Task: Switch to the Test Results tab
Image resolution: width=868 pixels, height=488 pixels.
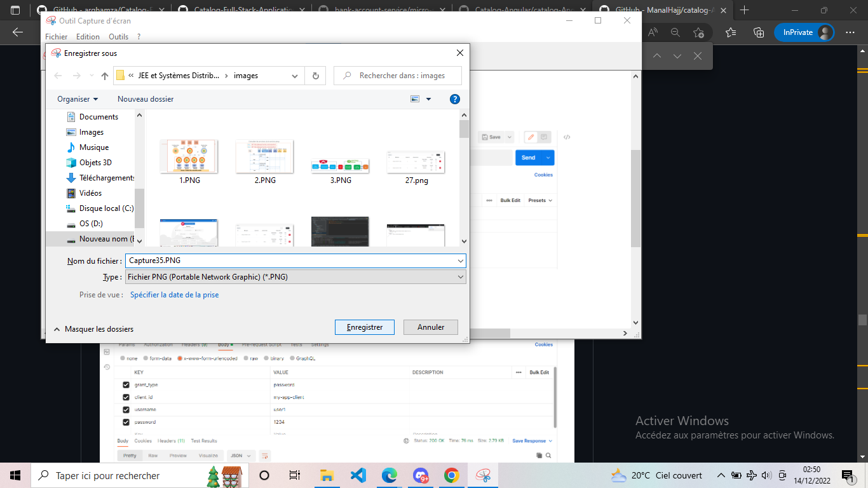Action: click(204, 441)
